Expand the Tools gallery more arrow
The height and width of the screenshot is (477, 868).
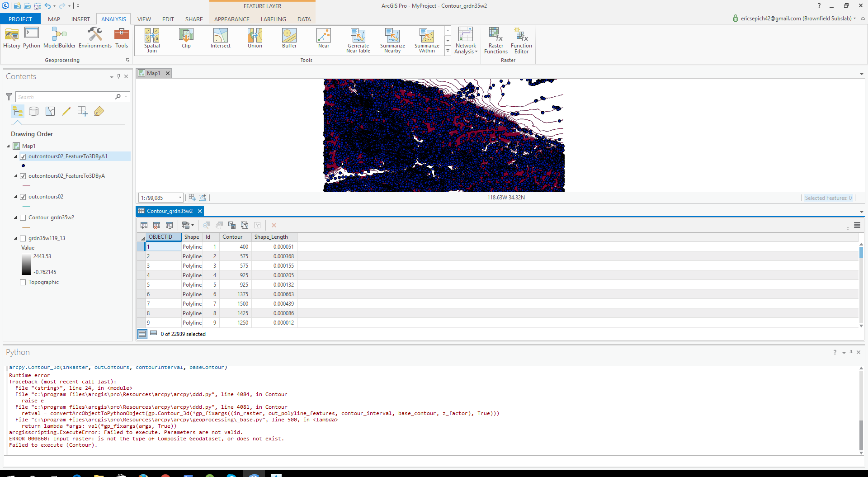448,51
